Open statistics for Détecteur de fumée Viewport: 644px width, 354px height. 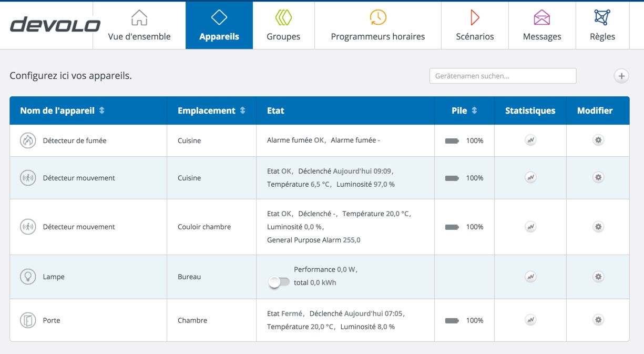pyautogui.click(x=530, y=140)
